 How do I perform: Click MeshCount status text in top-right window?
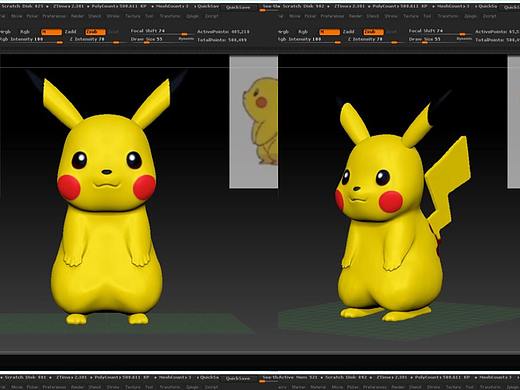(454, 7)
